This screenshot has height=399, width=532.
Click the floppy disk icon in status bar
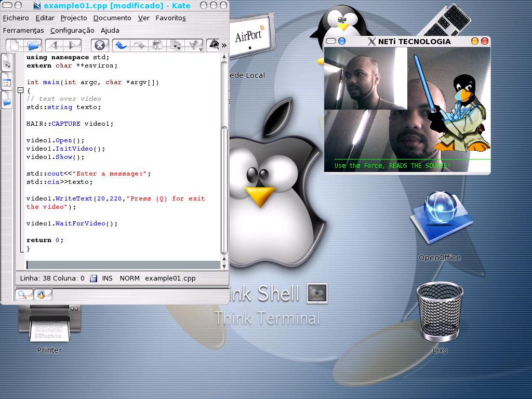click(x=94, y=278)
